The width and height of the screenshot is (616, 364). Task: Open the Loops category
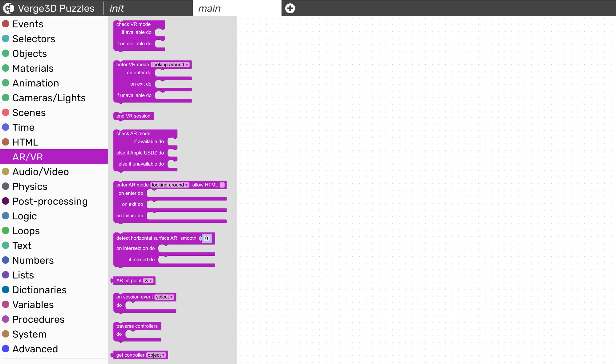tap(54, 231)
